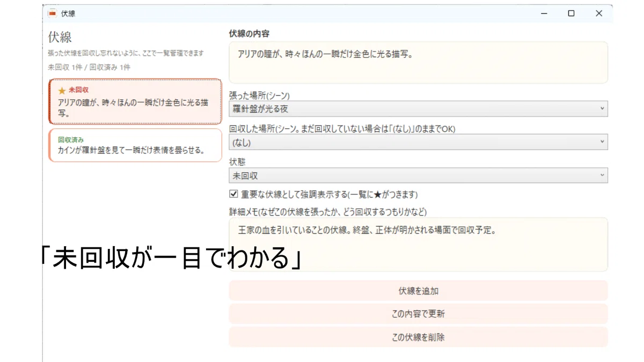Viewport: 644px width, 362px height.
Task: Click the 詳細メモ label above the memo box
Action: click(x=328, y=212)
